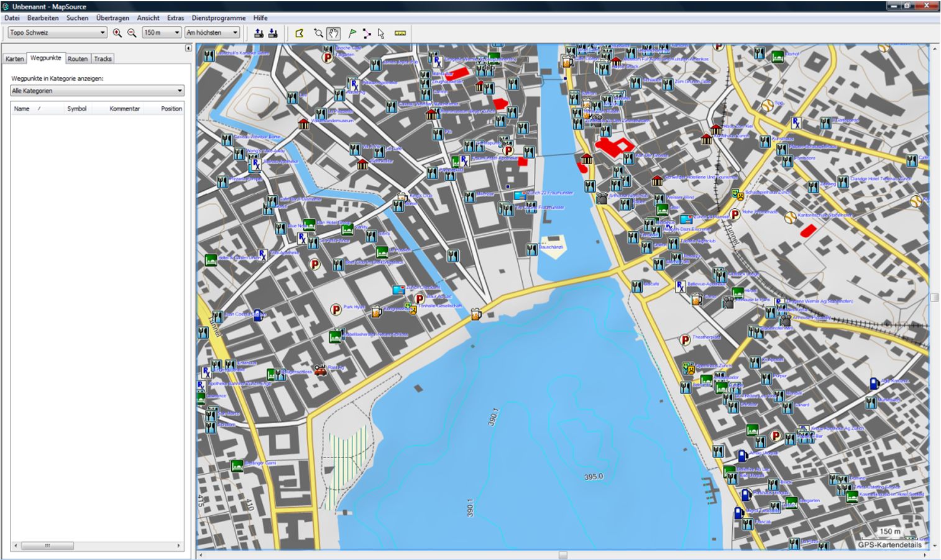941x560 pixels.
Task: Open the Übertragen menu
Action: tap(112, 18)
